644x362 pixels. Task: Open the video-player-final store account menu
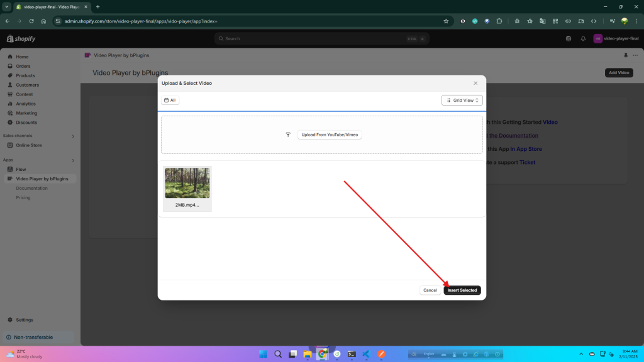coord(616,38)
